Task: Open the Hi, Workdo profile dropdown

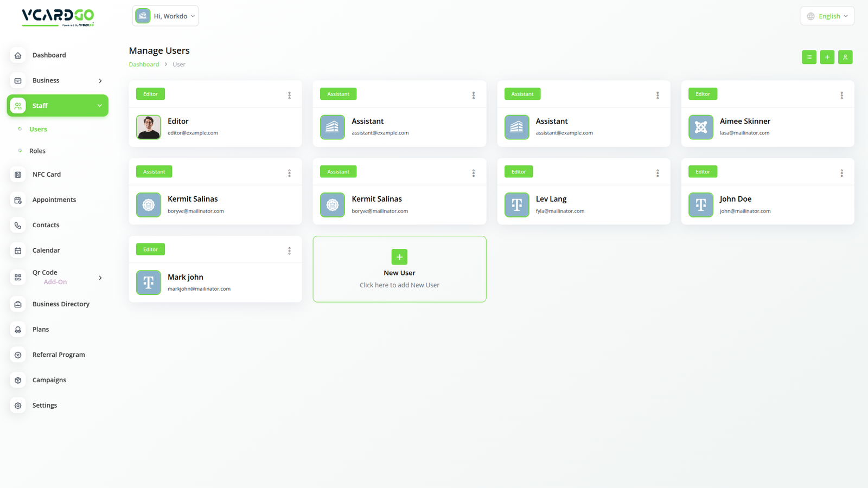Action: click(165, 16)
